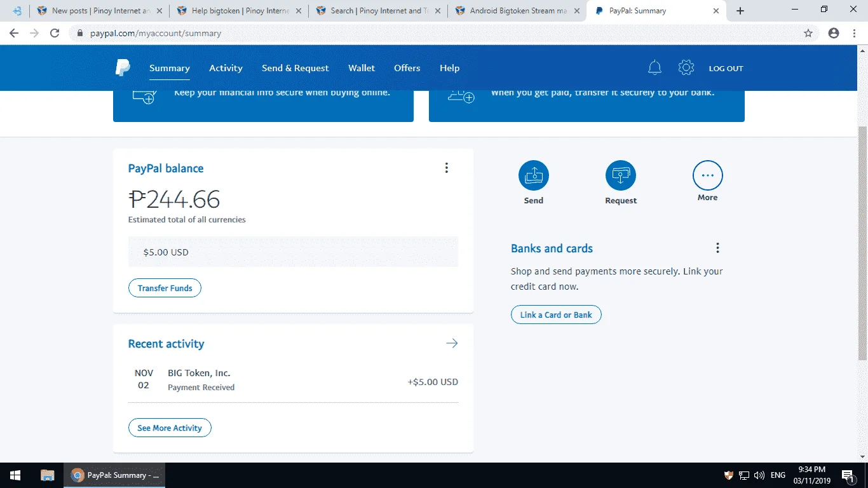
Task: Go back to the previous page
Action: click(14, 33)
